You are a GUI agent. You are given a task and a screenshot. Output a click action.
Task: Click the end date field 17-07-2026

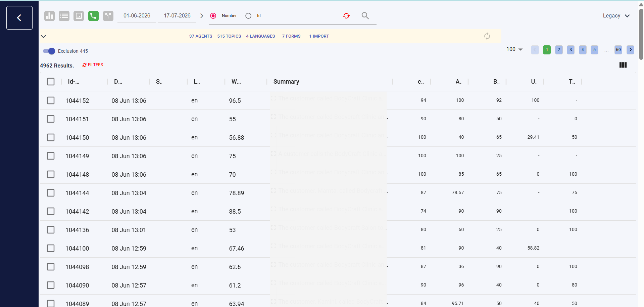tap(177, 16)
